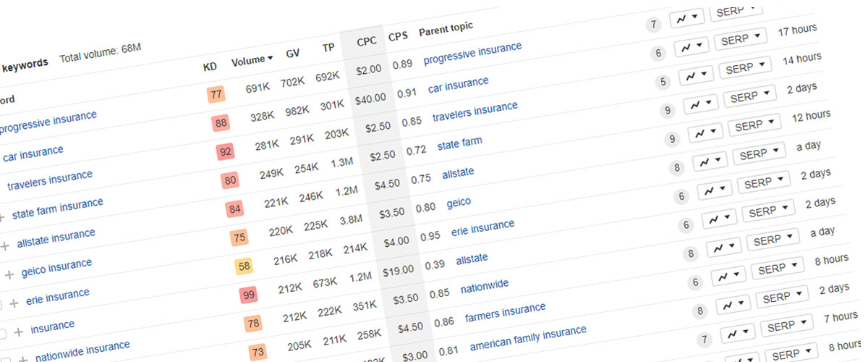Open the 'nationwide' parent topic link
868x362 pixels.
(485, 286)
